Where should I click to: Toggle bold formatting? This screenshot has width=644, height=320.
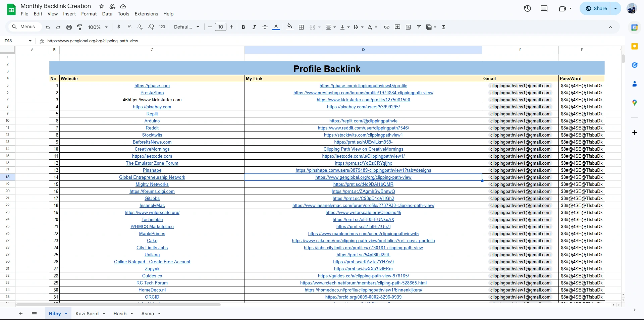[x=244, y=27]
